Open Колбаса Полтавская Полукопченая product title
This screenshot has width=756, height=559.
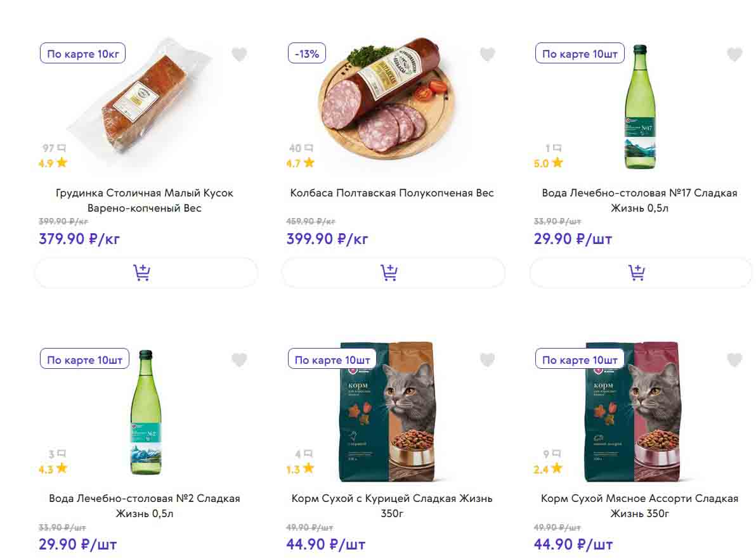392,193
